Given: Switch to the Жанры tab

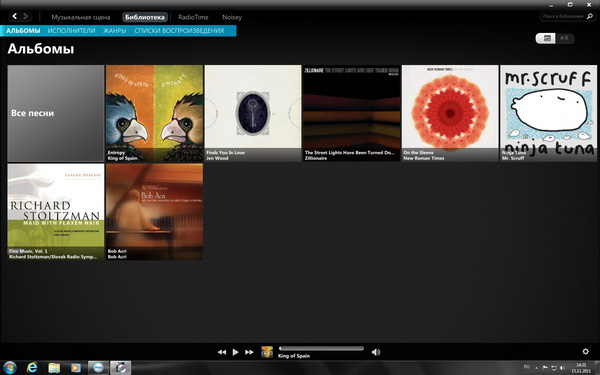Looking at the screenshot, I should coord(114,31).
